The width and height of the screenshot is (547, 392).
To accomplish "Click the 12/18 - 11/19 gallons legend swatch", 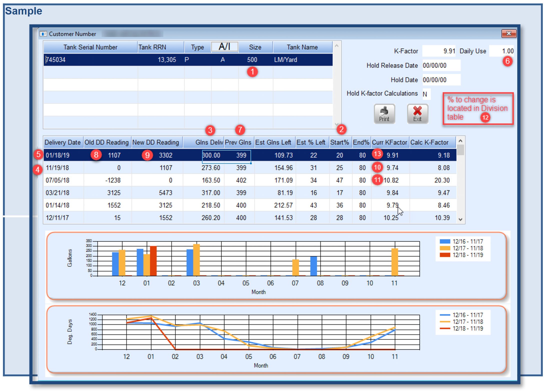I will (x=445, y=255).
